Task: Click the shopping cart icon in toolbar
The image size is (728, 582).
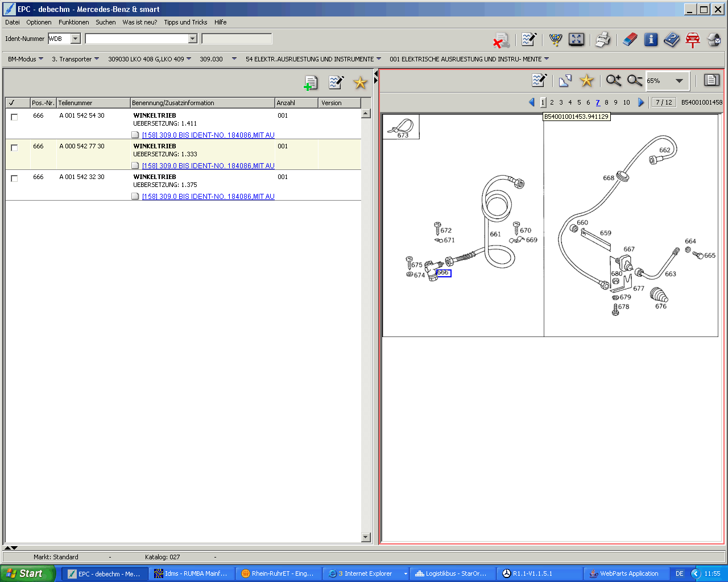Action: pyautogui.click(x=555, y=39)
